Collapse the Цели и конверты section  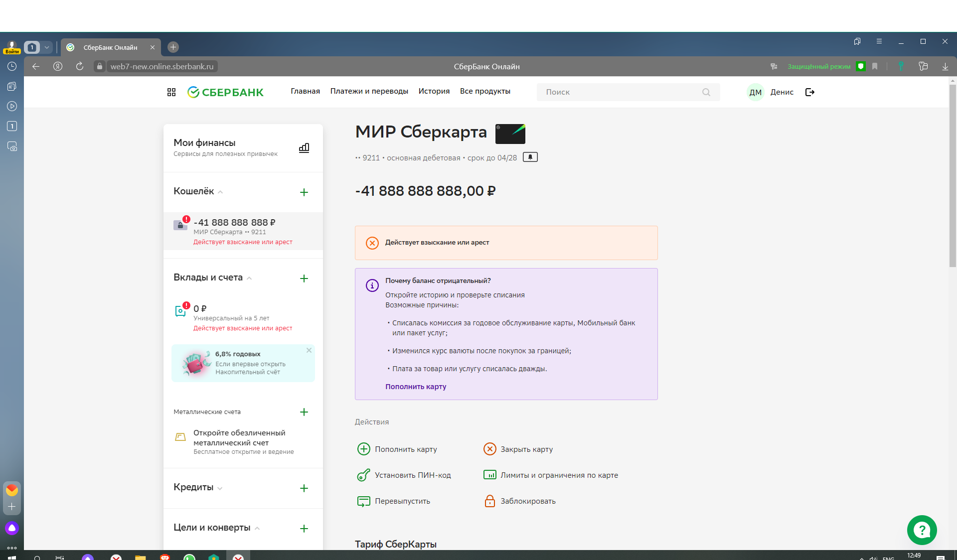click(257, 529)
